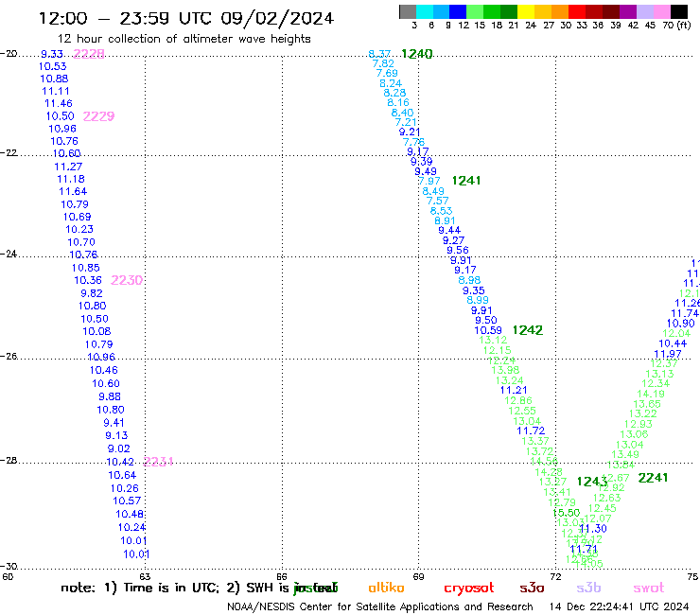Select the wave height value 9.02
The image size is (700, 615).
coord(119,448)
